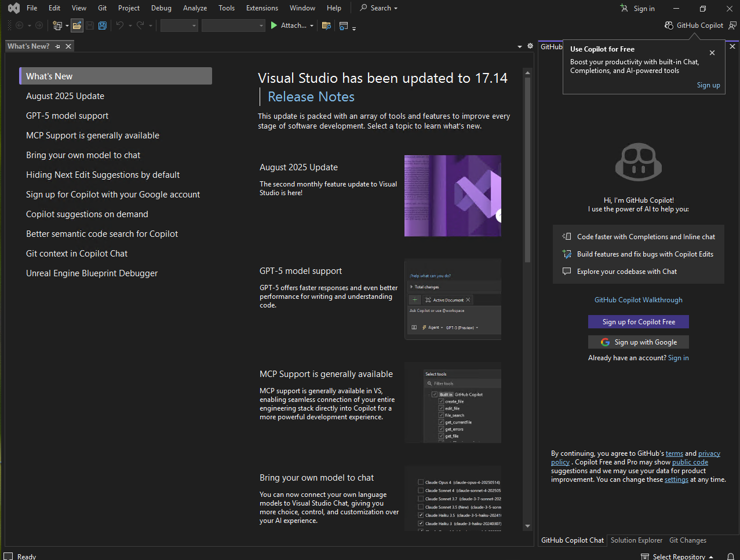The height and width of the screenshot is (560, 740).
Task: Click the Save All icon
Action: coord(103,25)
